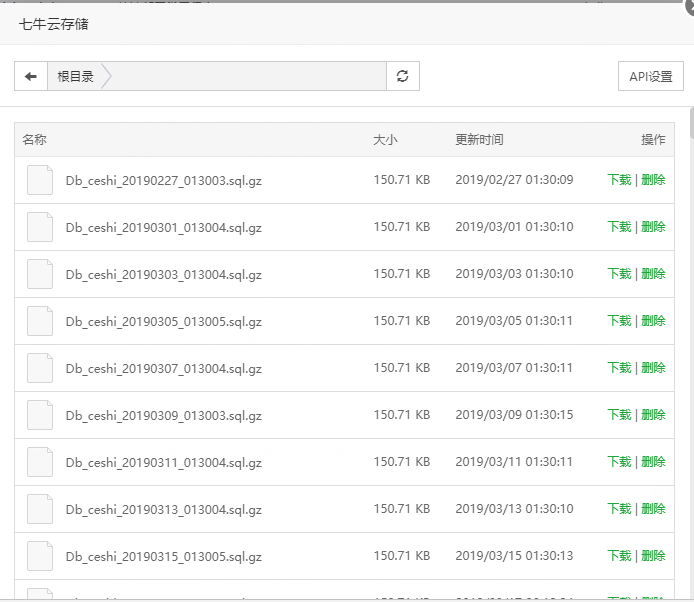
Task: Select file name Db_ceshi_20190313_013004.sql.gz
Action: click(x=164, y=509)
